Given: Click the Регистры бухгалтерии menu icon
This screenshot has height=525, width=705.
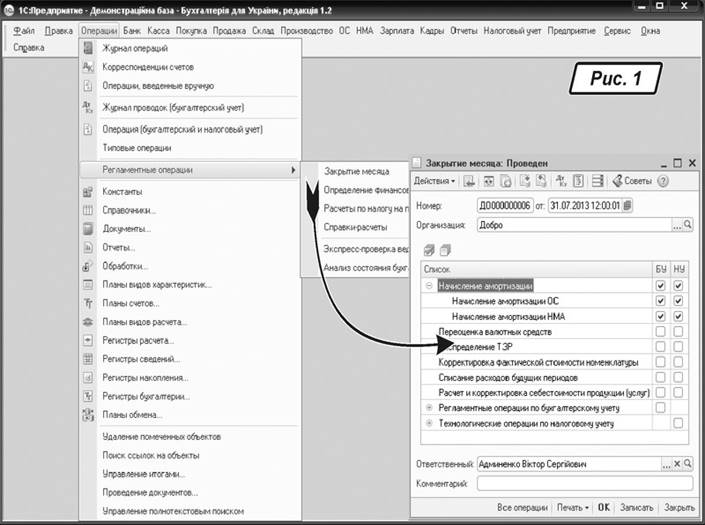Looking at the screenshot, I should [88, 396].
